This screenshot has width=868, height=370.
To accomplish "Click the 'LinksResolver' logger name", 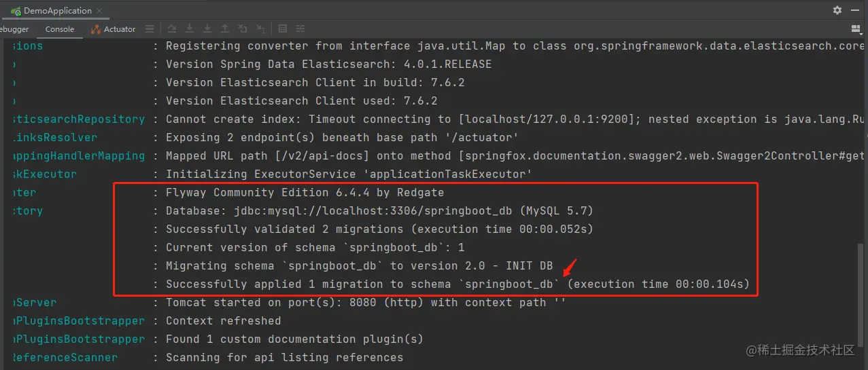I will click(55, 138).
